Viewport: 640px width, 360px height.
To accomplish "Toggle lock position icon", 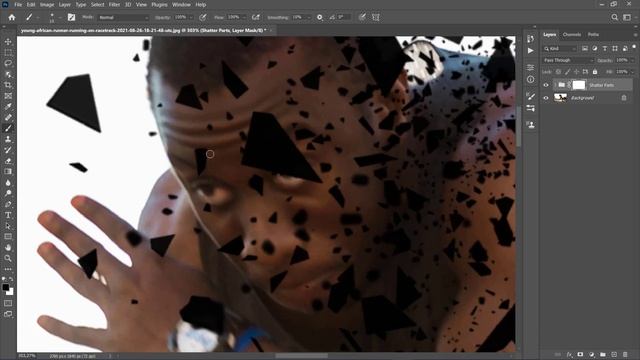I will click(x=576, y=72).
